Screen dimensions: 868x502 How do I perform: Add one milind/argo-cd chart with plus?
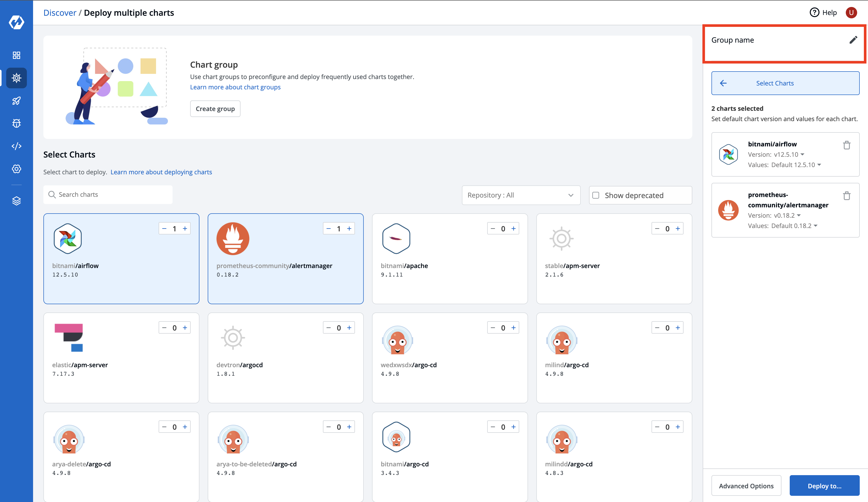coord(678,328)
